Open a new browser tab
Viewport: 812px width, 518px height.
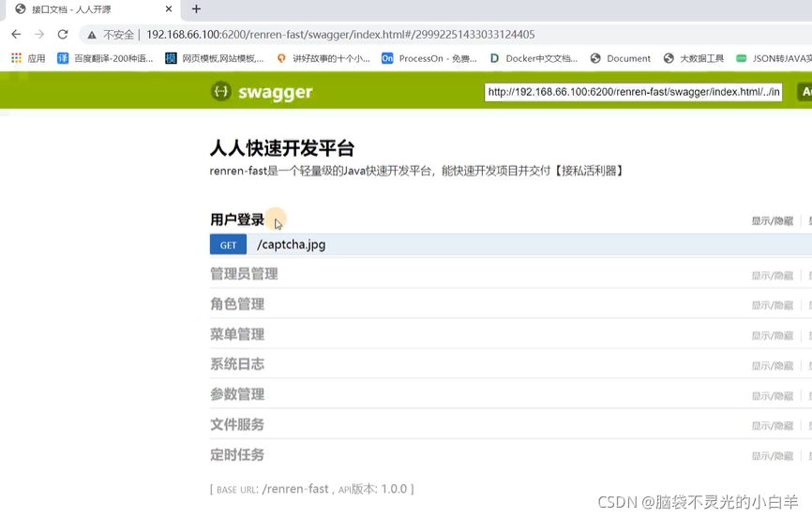click(196, 8)
